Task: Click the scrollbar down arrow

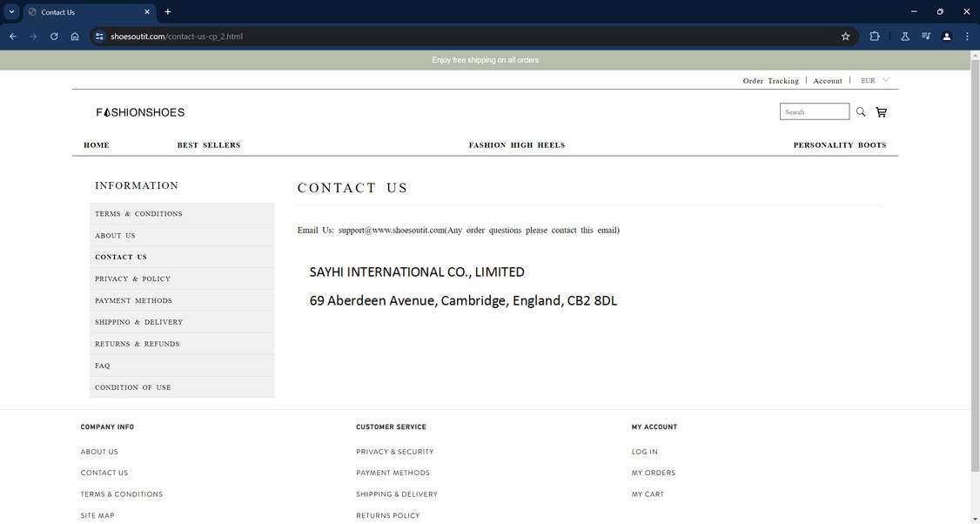Action: 975,519
